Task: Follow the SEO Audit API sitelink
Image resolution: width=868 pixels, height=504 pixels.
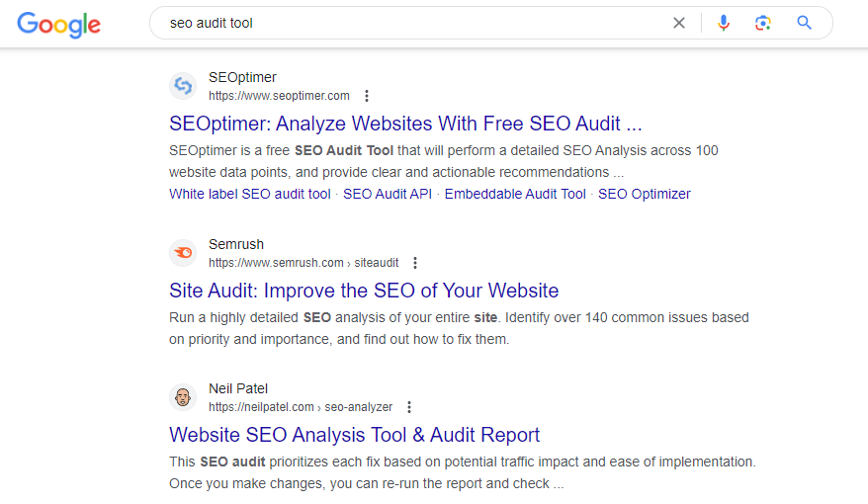Action: pos(388,194)
